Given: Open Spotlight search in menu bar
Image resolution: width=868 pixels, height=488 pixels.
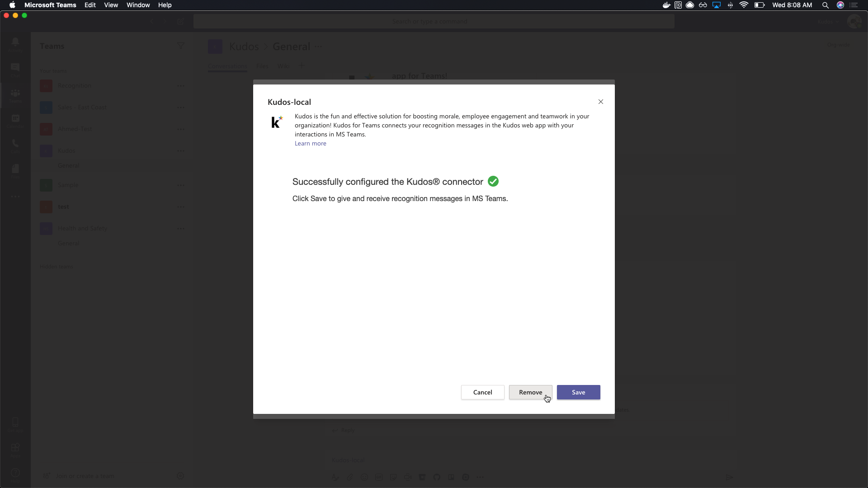Looking at the screenshot, I should point(825,5).
